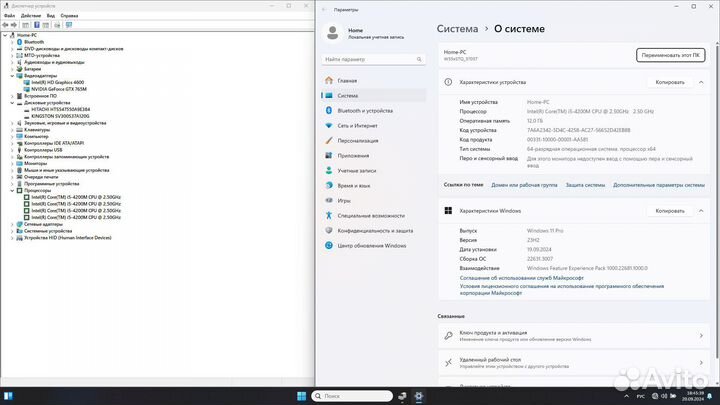
Task: Click the Найти параметр search field in Settings
Action: (x=373, y=59)
